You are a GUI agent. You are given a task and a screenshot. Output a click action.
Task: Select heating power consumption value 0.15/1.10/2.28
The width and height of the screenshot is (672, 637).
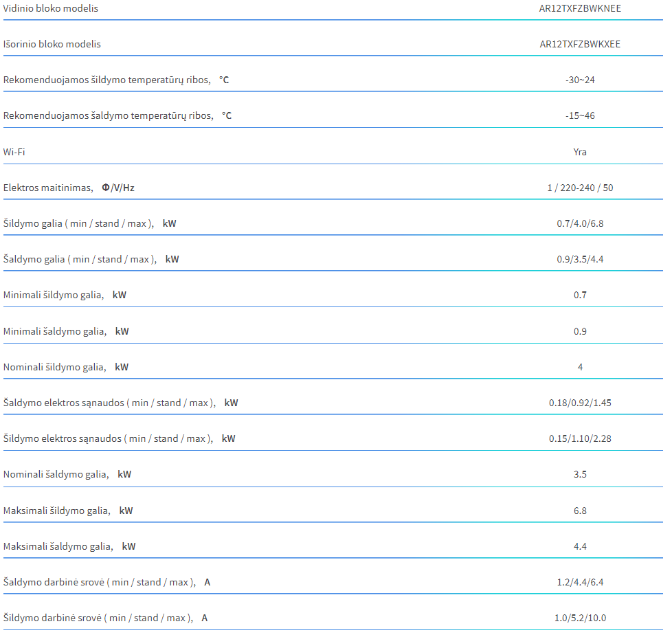tap(580, 438)
